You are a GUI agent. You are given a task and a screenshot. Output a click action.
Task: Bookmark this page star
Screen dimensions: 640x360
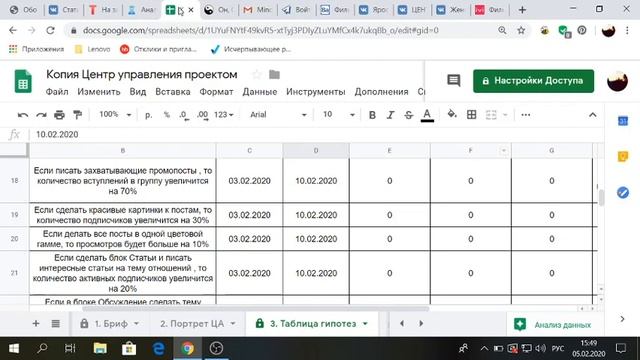[x=521, y=30]
